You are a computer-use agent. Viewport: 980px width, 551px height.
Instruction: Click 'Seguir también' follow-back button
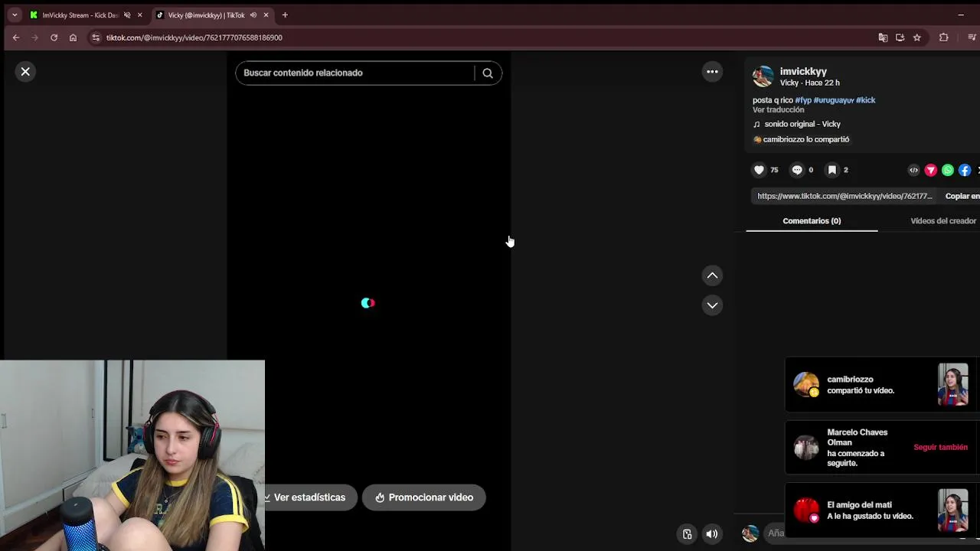pos(940,447)
